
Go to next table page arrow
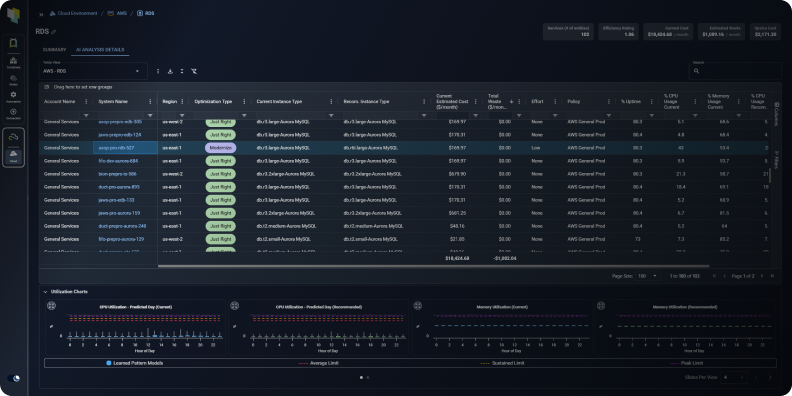(x=762, y=276)
